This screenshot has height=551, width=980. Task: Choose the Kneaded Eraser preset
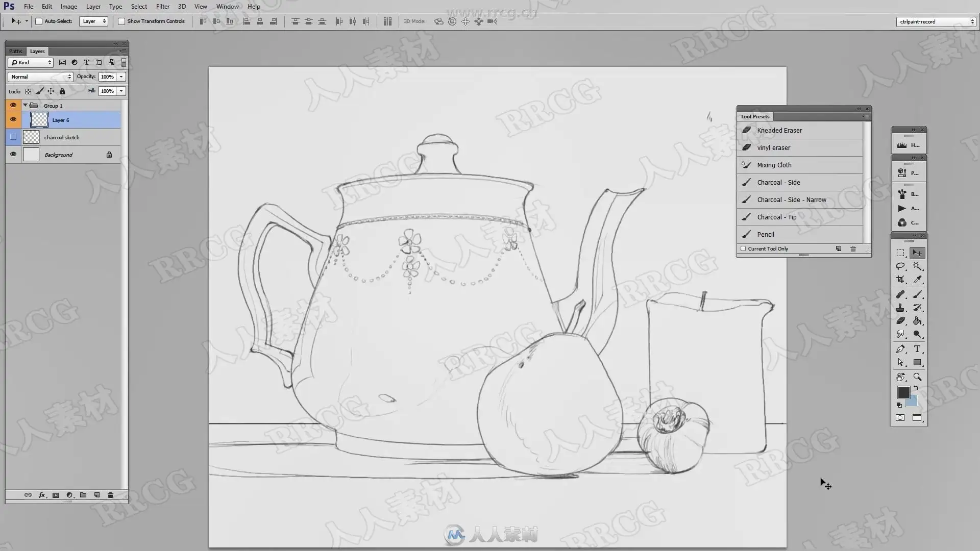tap(779, 130)
